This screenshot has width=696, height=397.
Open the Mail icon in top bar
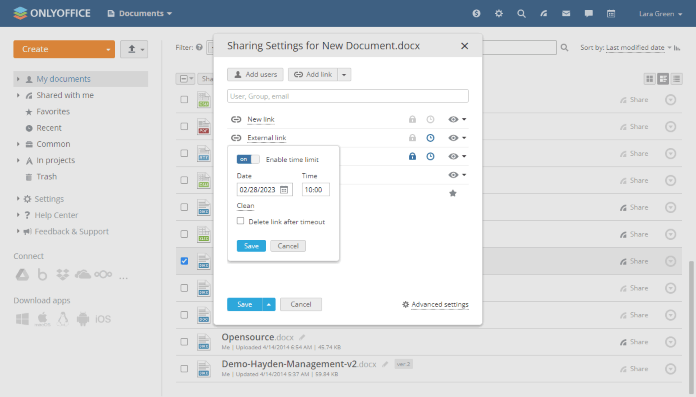coord(566,14)
